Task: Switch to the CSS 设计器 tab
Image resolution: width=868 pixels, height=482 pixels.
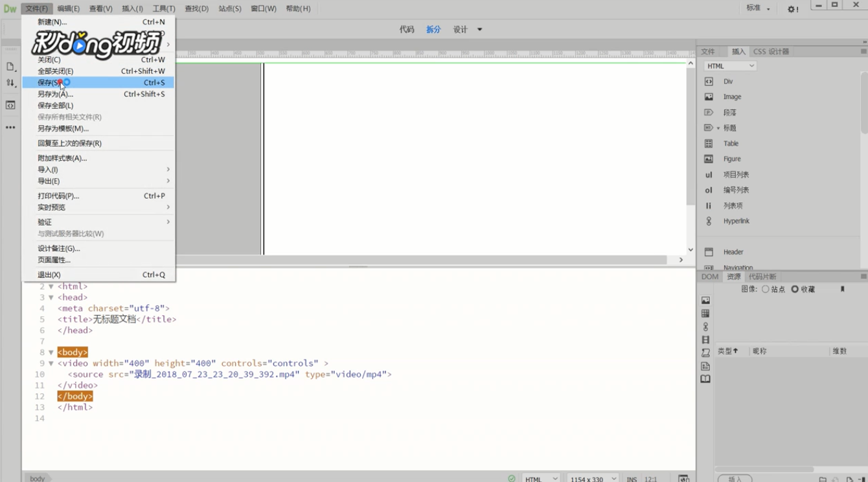Action: tap(771, 51)
